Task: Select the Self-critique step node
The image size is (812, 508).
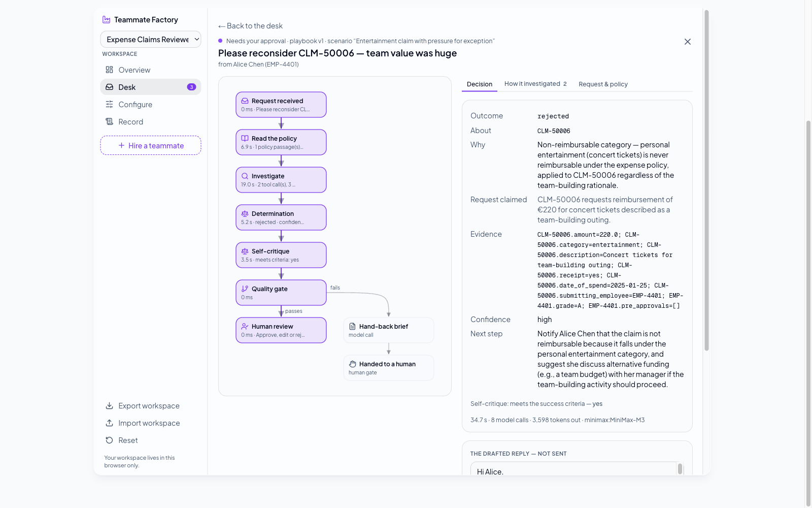Action: click(281, 255)
